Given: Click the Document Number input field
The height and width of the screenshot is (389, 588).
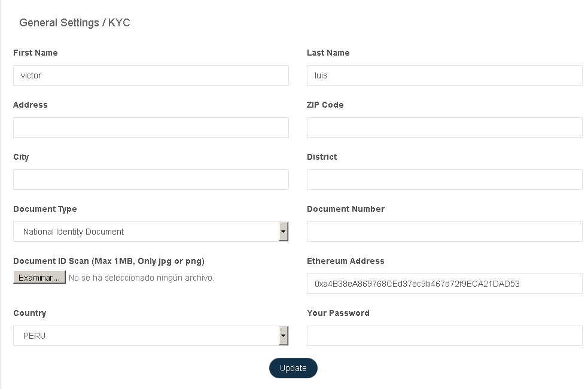Looking at the screenshot, I should tap(444, 232).
